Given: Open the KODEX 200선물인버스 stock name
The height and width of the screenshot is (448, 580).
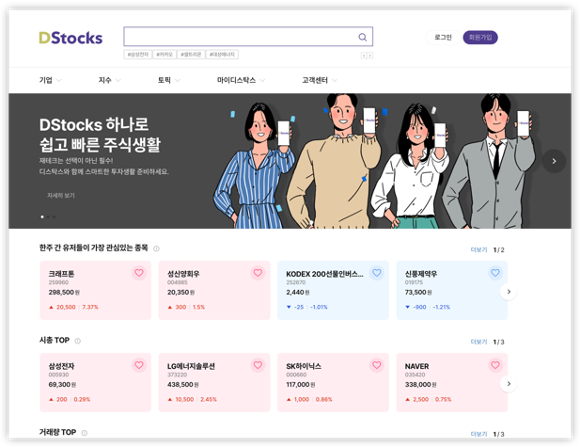Looking at the screenshot, I should tap(325, 274).
